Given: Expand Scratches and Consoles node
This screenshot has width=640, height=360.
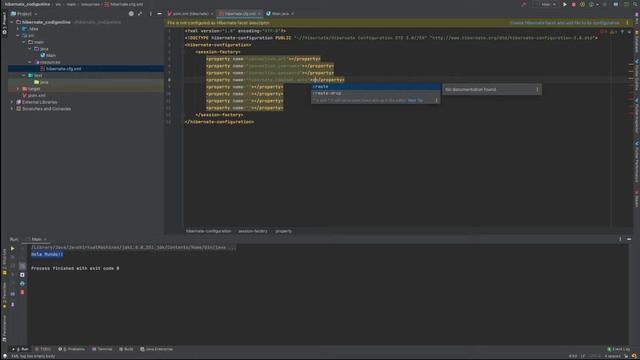Looking at the screenshot, I should pyautogui.click(x=12, y=109).
